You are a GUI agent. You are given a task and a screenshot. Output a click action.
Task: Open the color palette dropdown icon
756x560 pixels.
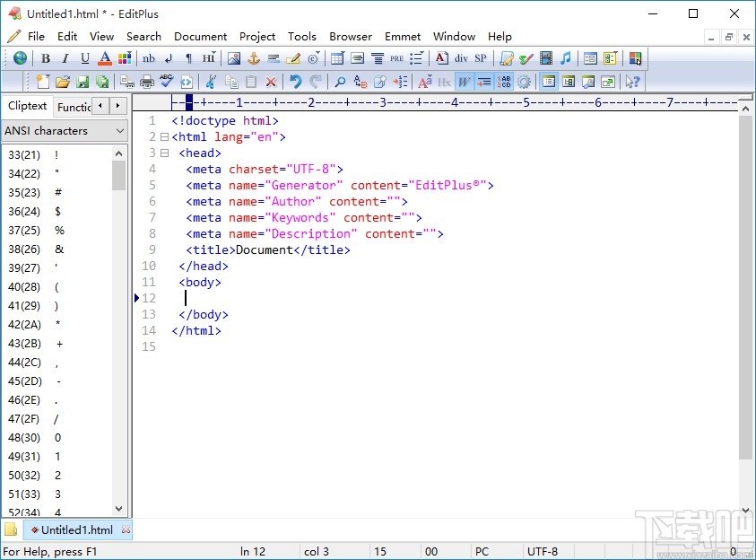click(x=125, y=58)
